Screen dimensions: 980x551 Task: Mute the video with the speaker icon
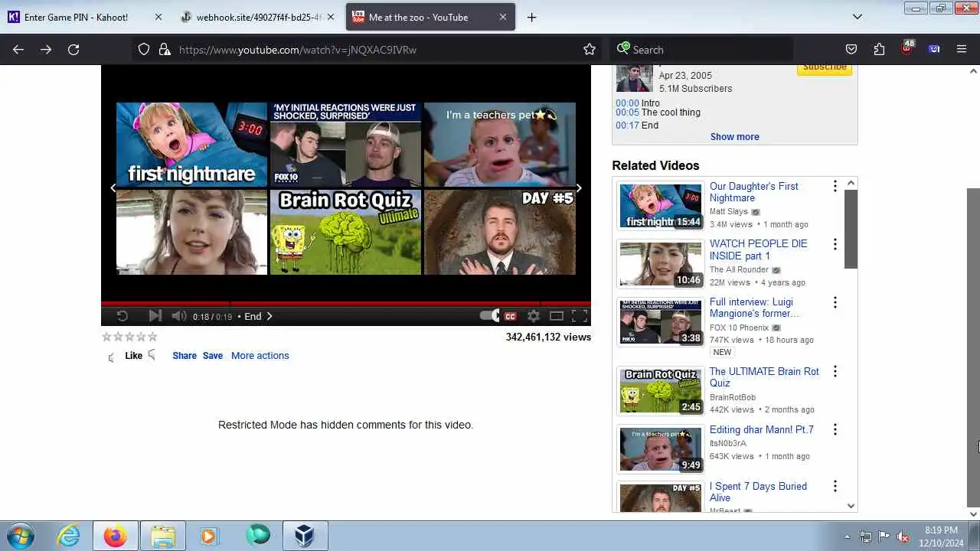(x=179, y=316)
